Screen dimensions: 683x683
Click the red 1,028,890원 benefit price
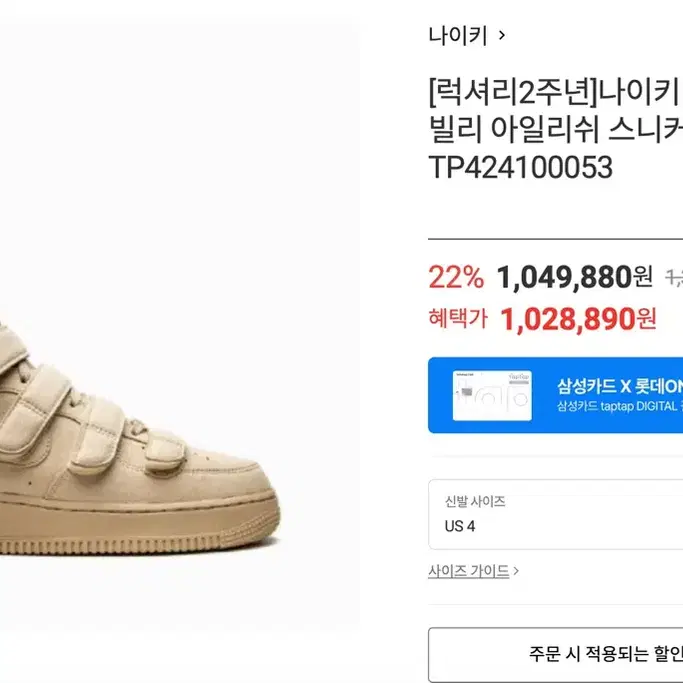[578, 319]
